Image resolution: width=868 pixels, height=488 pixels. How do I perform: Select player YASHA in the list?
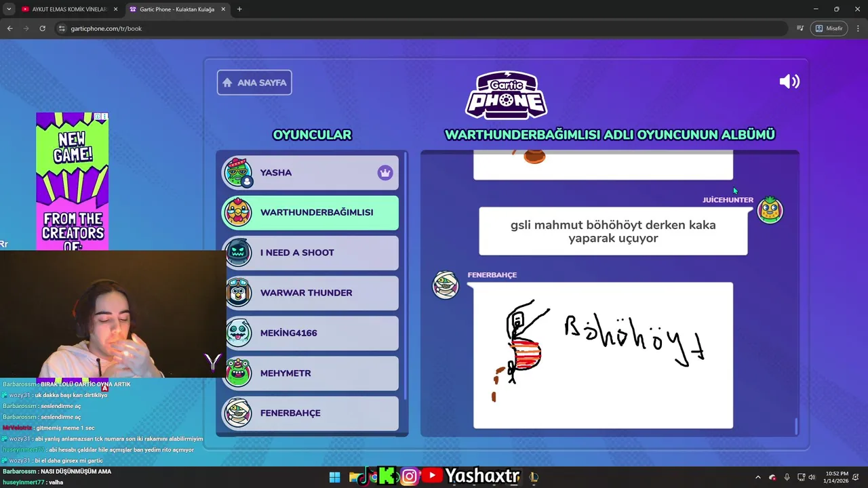[311, 173]
